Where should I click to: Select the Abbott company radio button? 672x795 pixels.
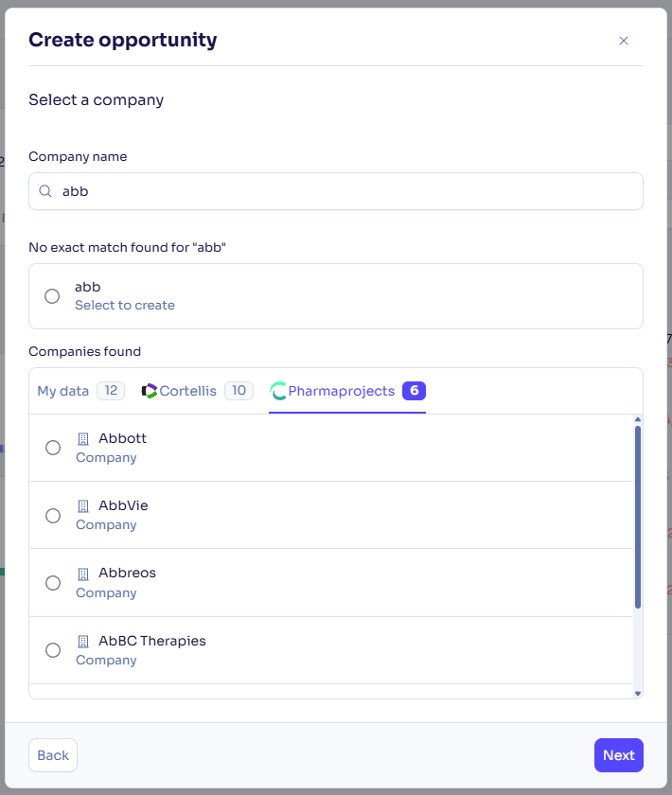click(53, 448)
